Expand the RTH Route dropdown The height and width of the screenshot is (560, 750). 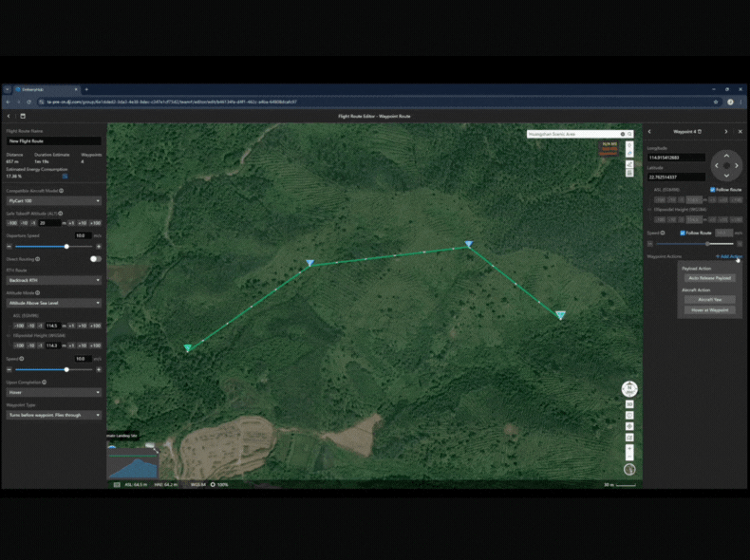tap(53, 281)
